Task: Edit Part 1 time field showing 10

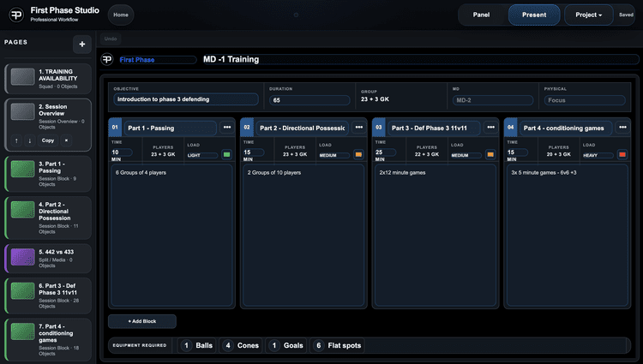Action: (x=122, y=152)
